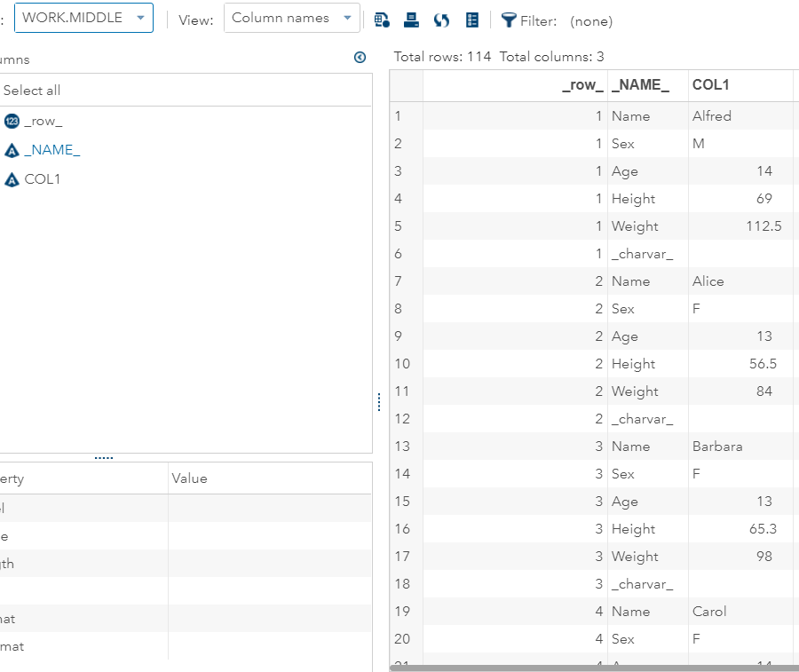Click the Print icon on the toolbar
The width and height of the screenshot is (799, 672).
click(x=411, y=20)
